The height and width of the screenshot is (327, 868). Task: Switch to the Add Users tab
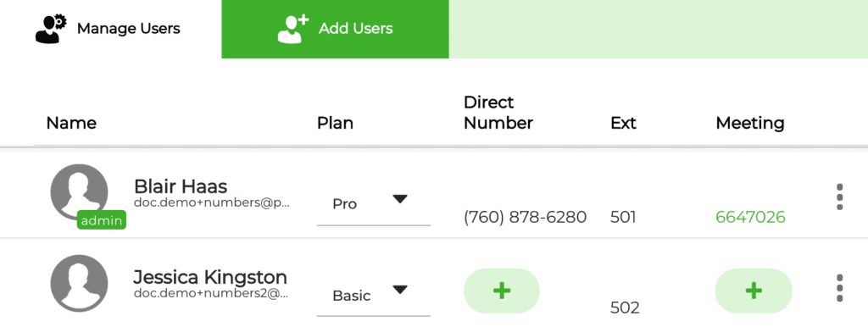[335, 29]
